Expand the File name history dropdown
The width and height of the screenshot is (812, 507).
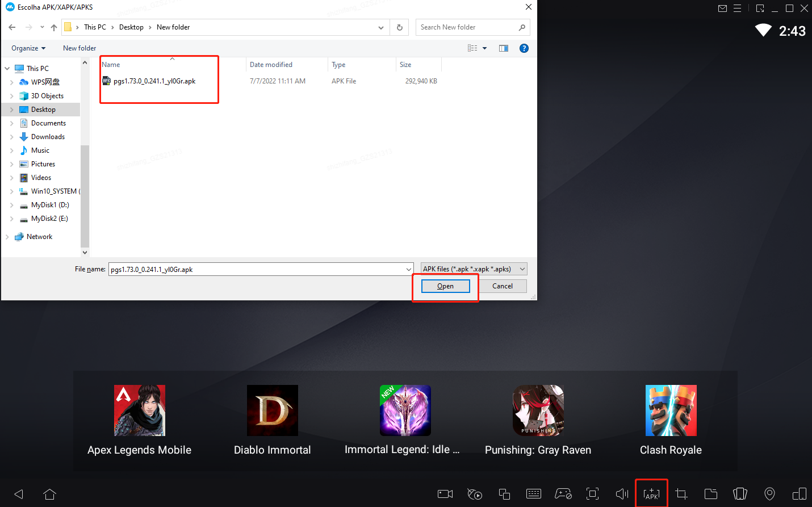[408, 269]
